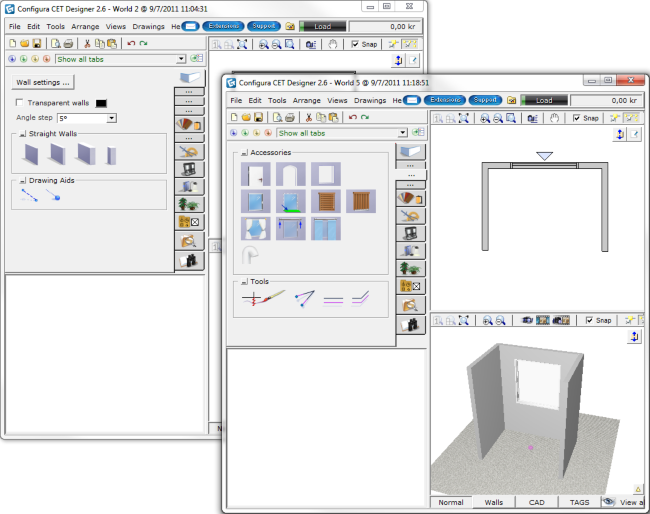The width and height of the screenshot is (650, 514).
Task: Select the tied-back curtains accessory
Action: 255,229
